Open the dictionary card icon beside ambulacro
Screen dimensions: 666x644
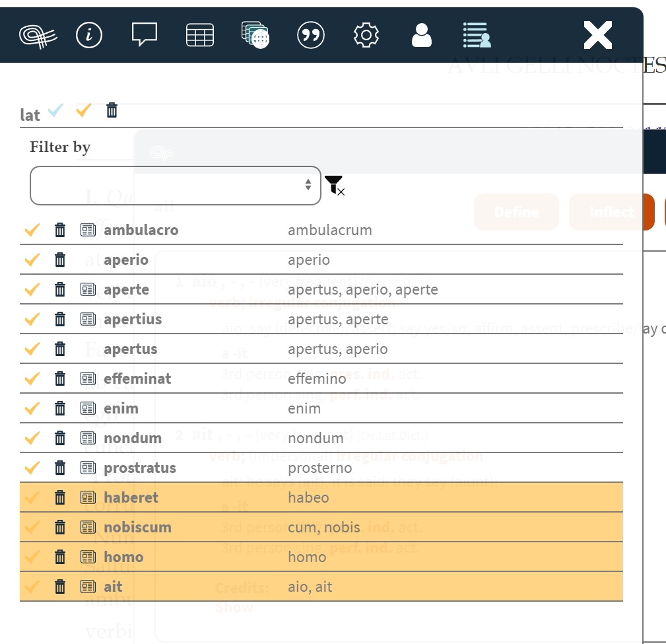point(88,230)
